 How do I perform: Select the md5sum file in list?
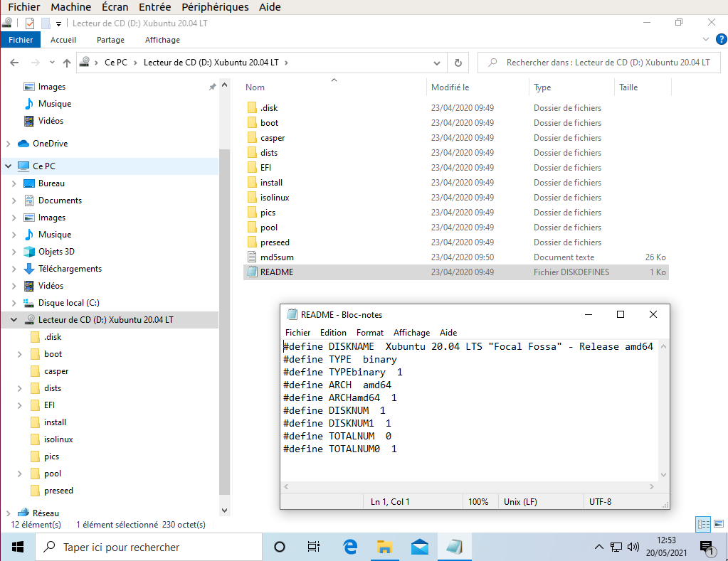tap(276, 257)
